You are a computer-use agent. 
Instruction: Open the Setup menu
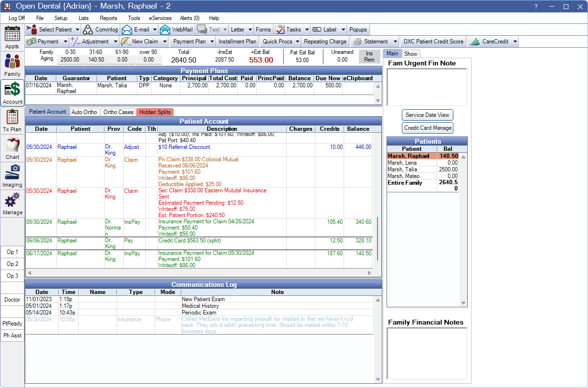[61, 18]
